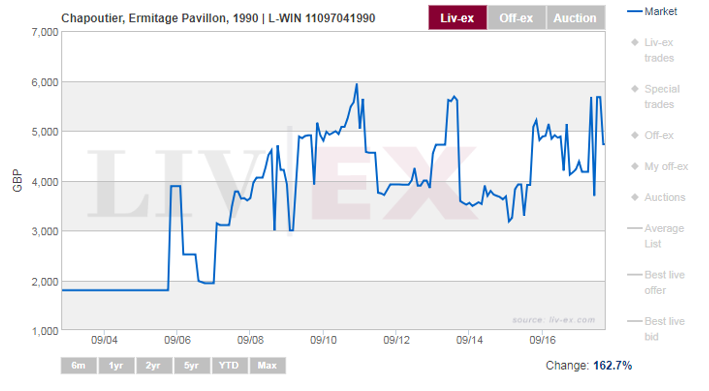Select the Auction tab

575,18
